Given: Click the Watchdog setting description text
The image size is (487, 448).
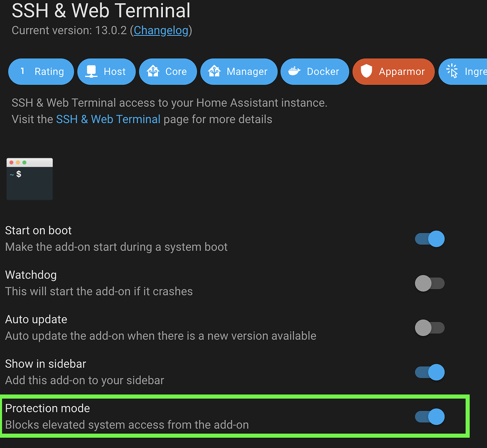Looking at the screenshot, I should click(99, 291).
